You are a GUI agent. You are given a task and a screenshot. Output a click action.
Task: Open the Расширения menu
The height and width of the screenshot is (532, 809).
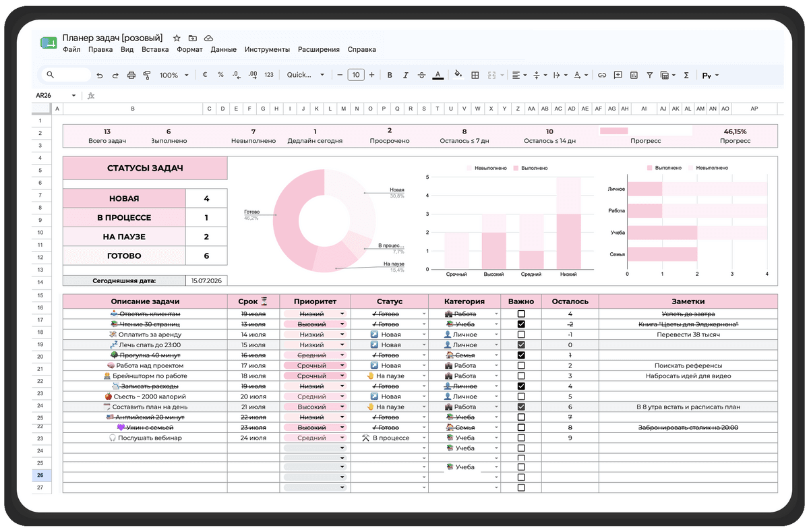point(319,49)
